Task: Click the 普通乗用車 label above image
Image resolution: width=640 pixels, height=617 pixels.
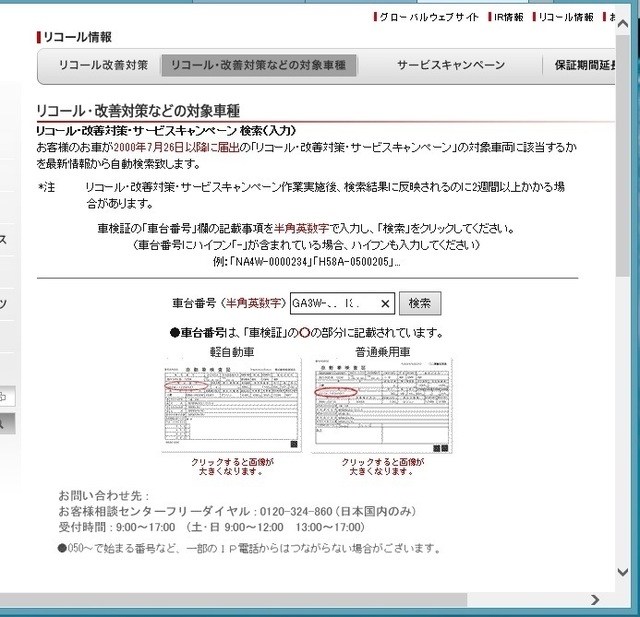Action: [x=382, y=352]
